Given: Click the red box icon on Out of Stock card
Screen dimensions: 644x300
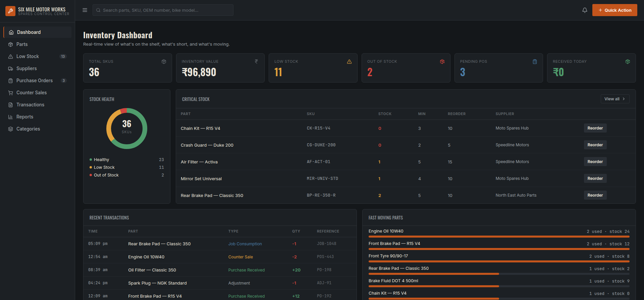Looking at the screenshot, I should [442, 61].
